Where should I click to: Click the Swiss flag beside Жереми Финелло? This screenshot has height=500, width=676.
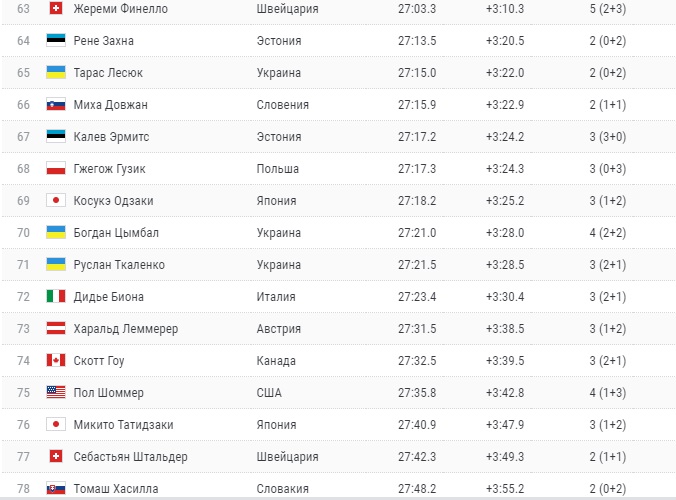point(56,9)
